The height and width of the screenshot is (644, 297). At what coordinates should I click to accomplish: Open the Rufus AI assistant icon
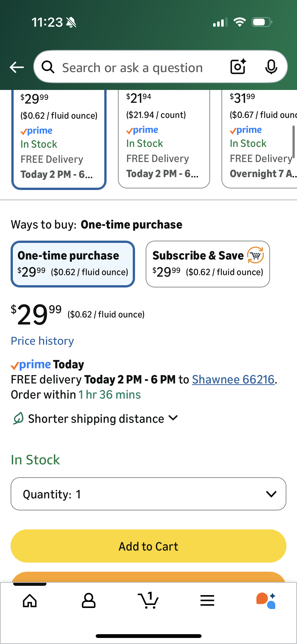tap(266, 601)
